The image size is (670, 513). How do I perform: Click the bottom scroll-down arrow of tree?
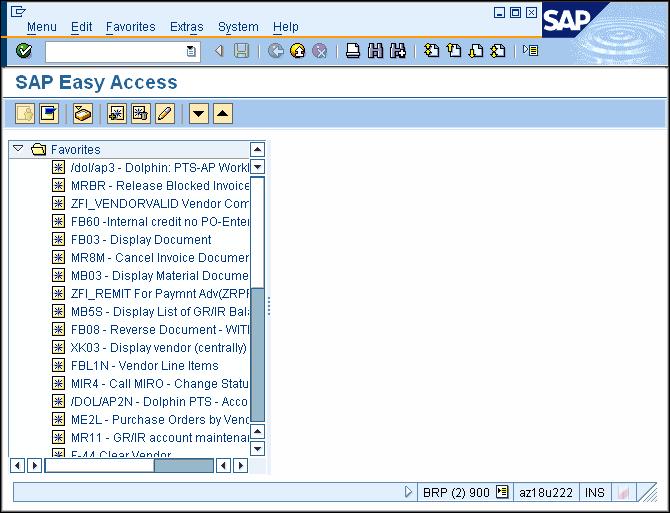click(257, 449)
